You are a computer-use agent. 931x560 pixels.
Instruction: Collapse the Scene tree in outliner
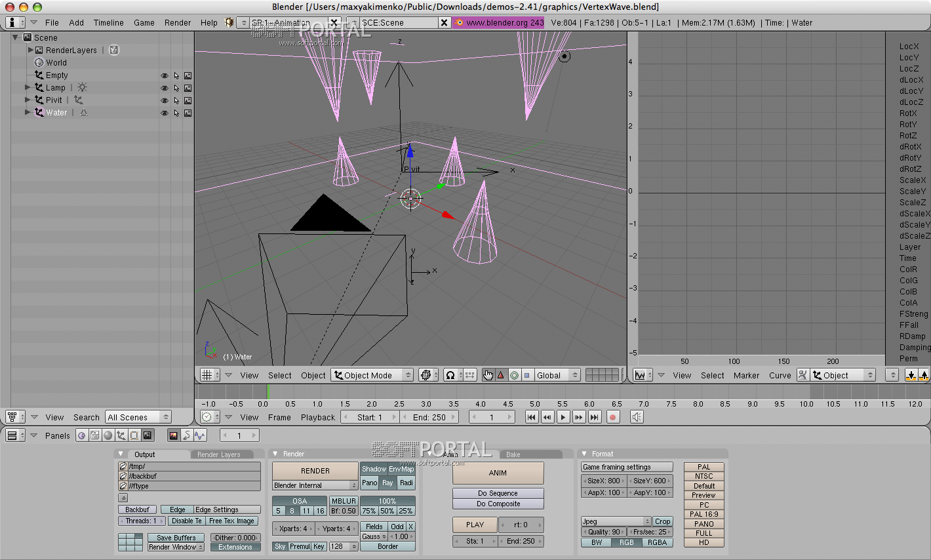pos(15,37)
